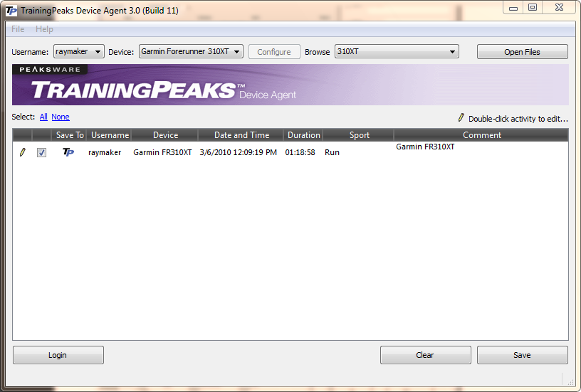Expand the Device dropdown Garmin Forerunner 310XT
Screen dimensions: 581x392
tap(192, 51)
